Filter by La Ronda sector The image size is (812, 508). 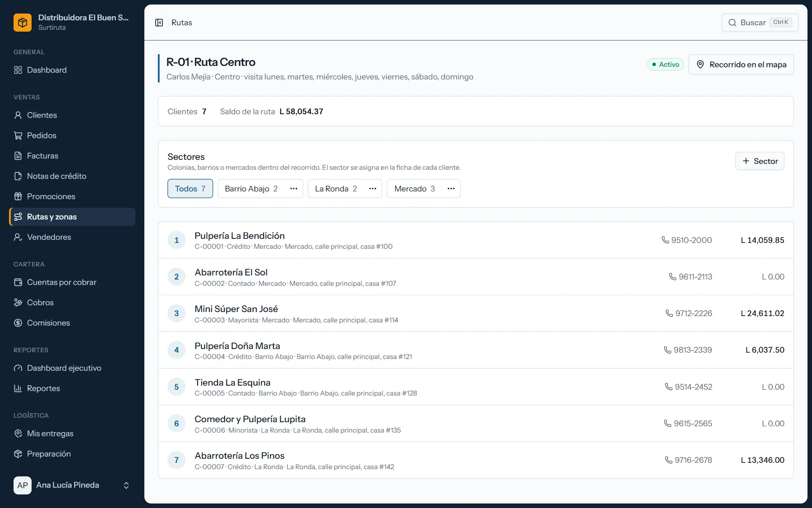point(336,189)
